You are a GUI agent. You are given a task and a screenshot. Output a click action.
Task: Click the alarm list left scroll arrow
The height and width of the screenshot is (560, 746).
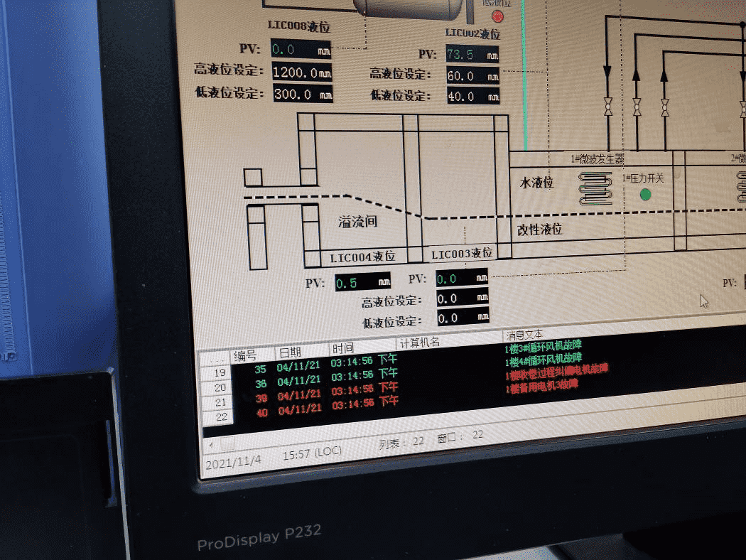[211, 445]
